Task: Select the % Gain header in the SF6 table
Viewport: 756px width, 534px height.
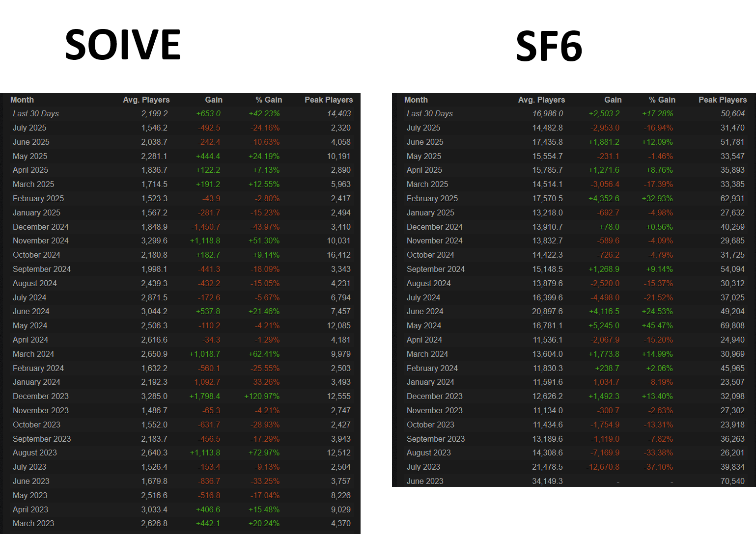Action: click(662, 100)
